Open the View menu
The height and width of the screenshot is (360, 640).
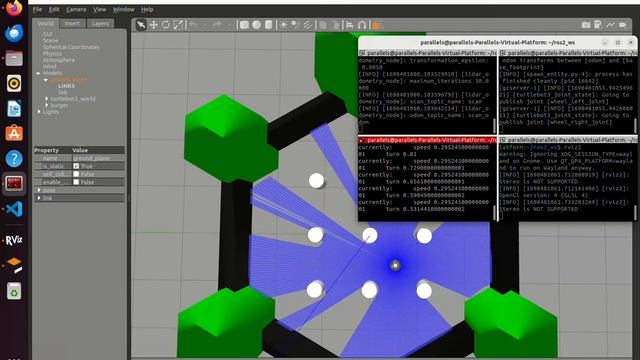click(x=99, y=9)
